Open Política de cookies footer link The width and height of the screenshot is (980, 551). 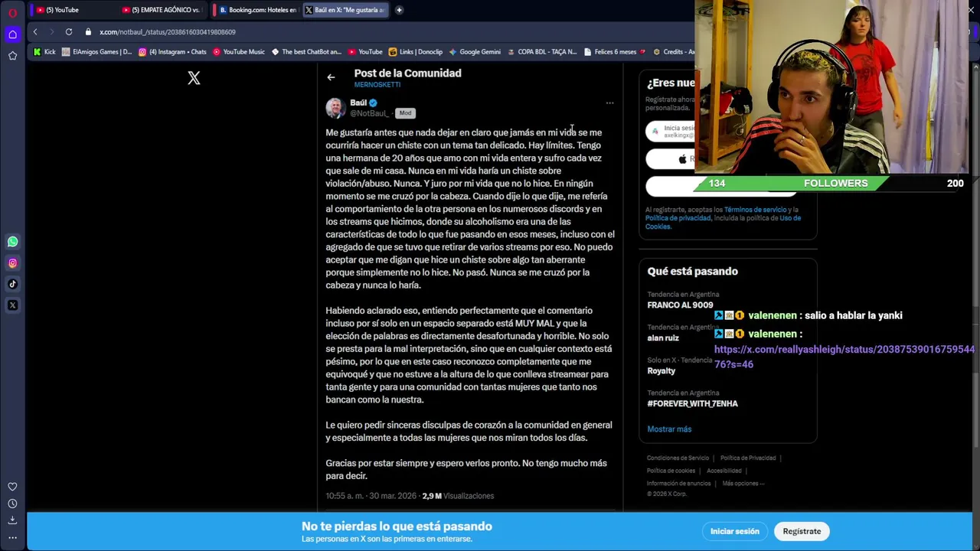(x=671, y=471)
